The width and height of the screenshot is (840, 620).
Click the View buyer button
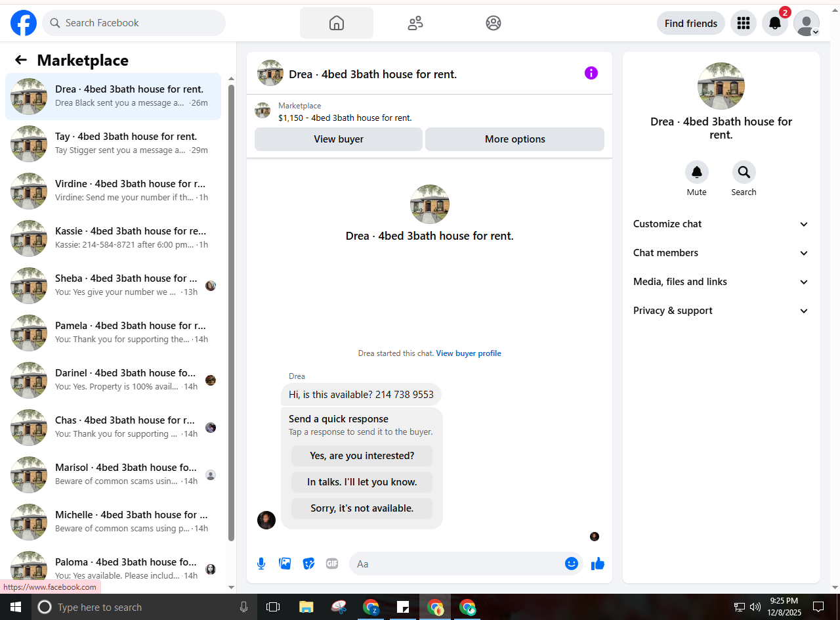[339, 139]
